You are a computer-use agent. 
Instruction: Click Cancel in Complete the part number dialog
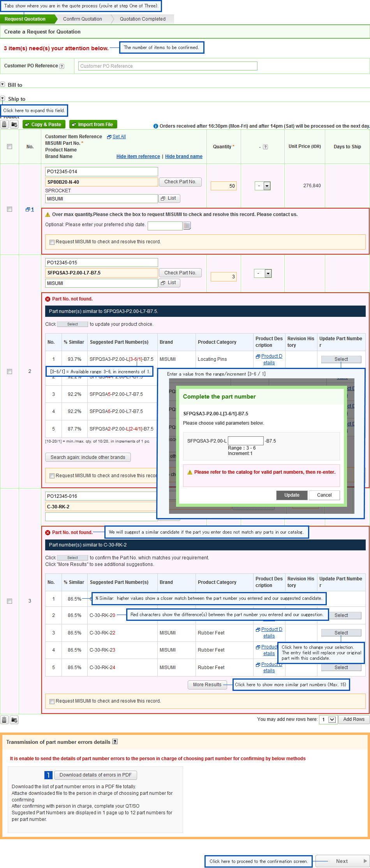[324, 495]
